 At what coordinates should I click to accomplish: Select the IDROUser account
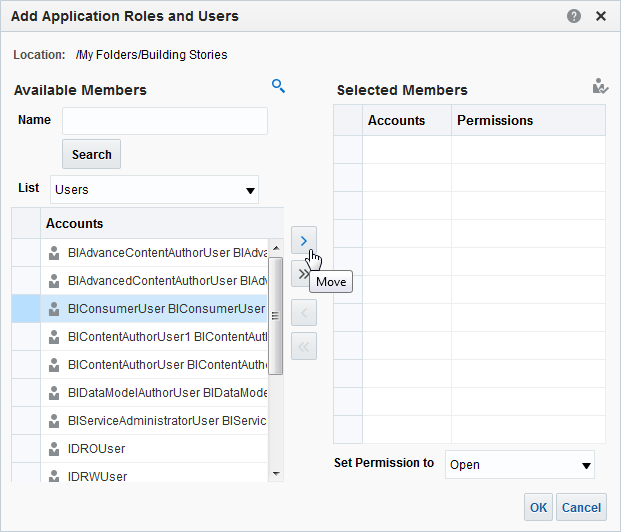coord(98,449)
